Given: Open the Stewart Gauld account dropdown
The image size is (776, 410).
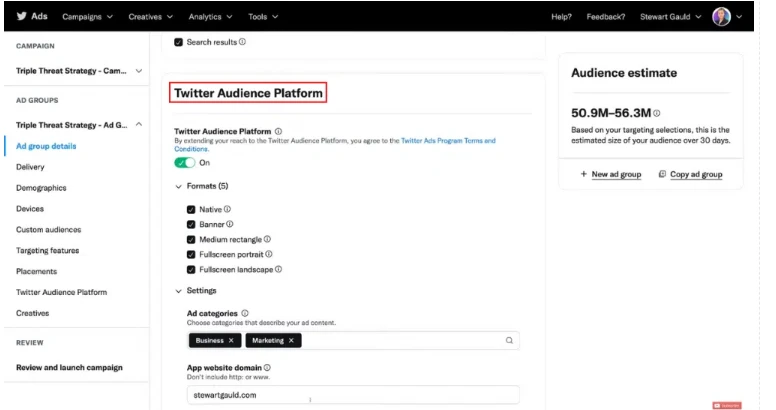Looking at the screenshot, I should 671,17.
